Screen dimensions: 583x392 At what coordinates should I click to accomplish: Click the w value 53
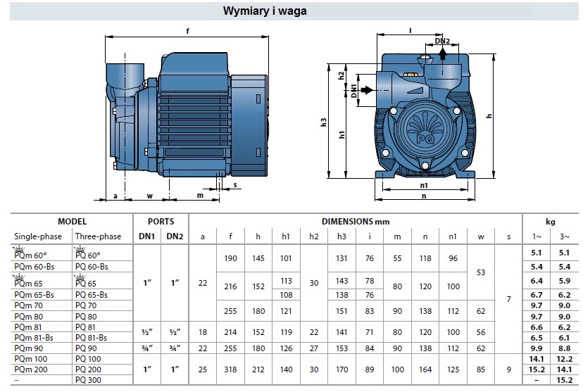click(x=481, y=272)
